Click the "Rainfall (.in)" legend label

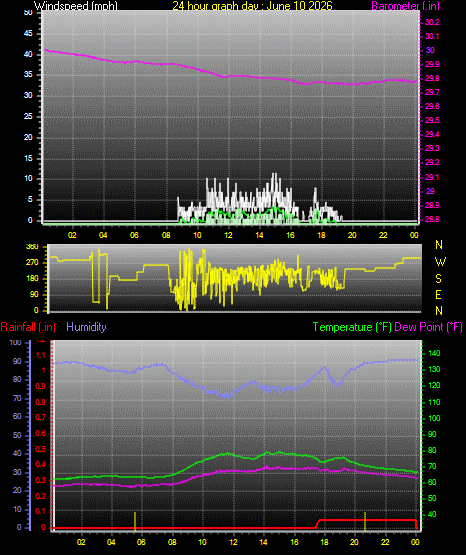tap(28, 327)
